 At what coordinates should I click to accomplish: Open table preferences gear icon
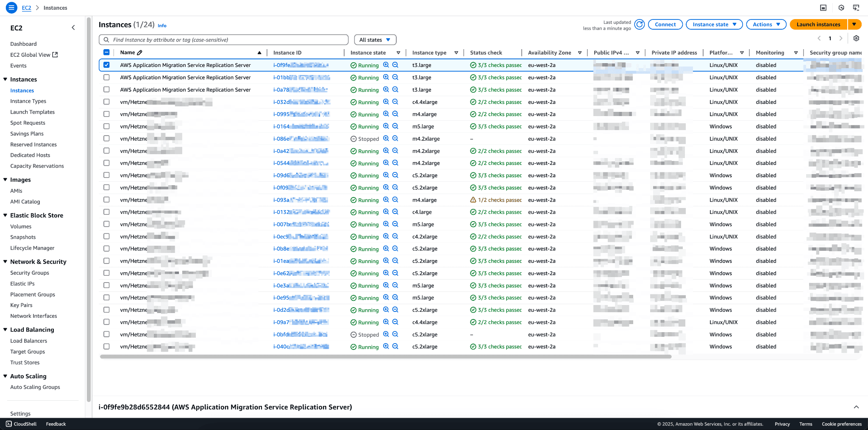coord(856,38)
